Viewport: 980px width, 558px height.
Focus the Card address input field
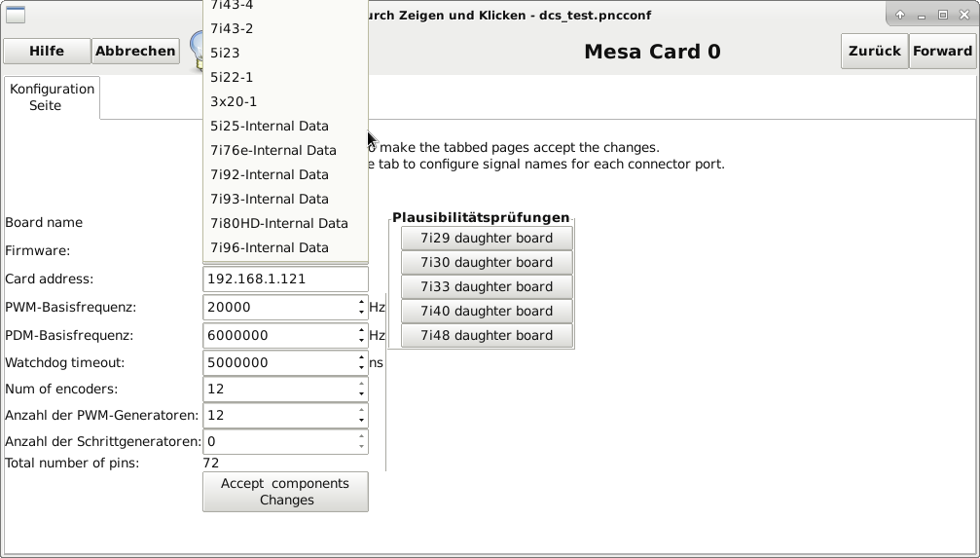(285, 279)
